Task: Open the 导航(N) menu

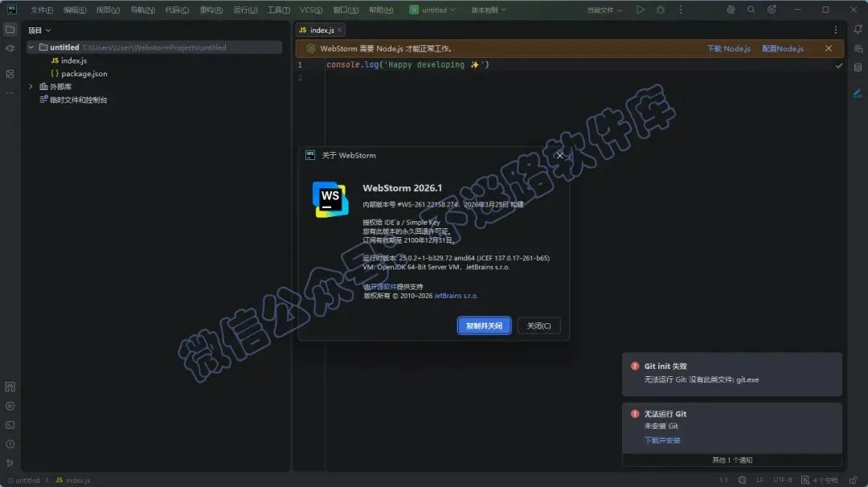Action: (x=142, y=10)
